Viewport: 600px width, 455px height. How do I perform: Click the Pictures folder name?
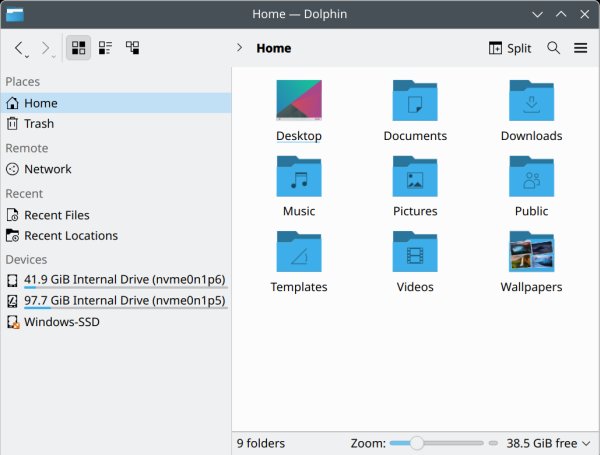pyautogui.click(x=415, y=211)
